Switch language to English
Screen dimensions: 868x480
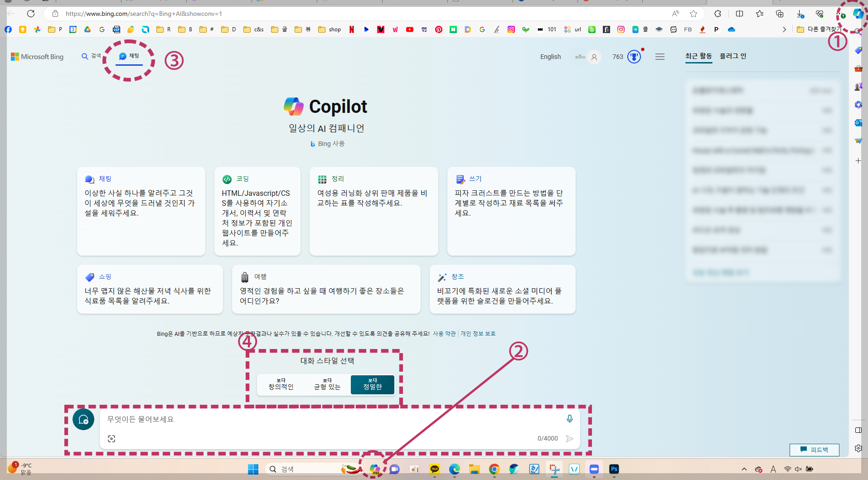550,57
